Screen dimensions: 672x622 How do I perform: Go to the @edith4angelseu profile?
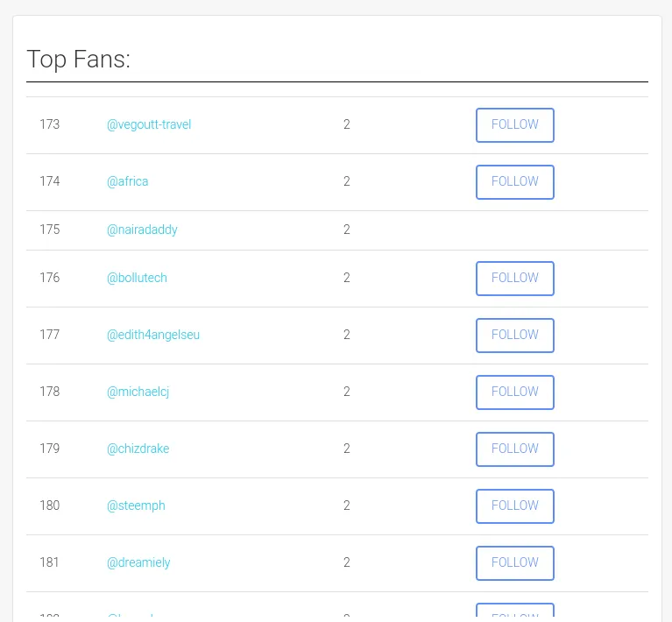click(153, 336)
